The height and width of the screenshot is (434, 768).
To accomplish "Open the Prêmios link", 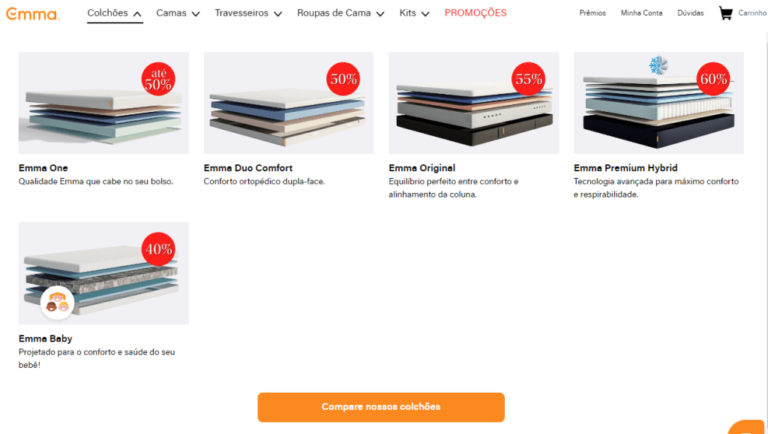I will coord(593,13).
